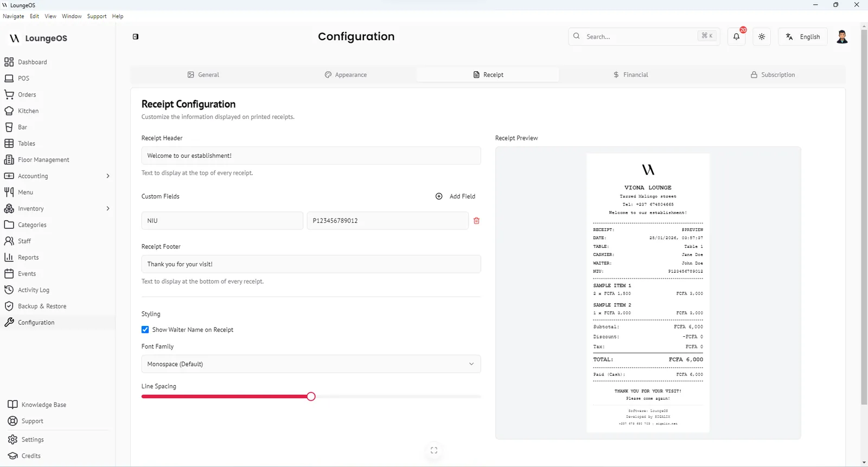This screenshot has height=467, width=868.
Task: Click the Receipt Header input field
Action: coord(311,156)
